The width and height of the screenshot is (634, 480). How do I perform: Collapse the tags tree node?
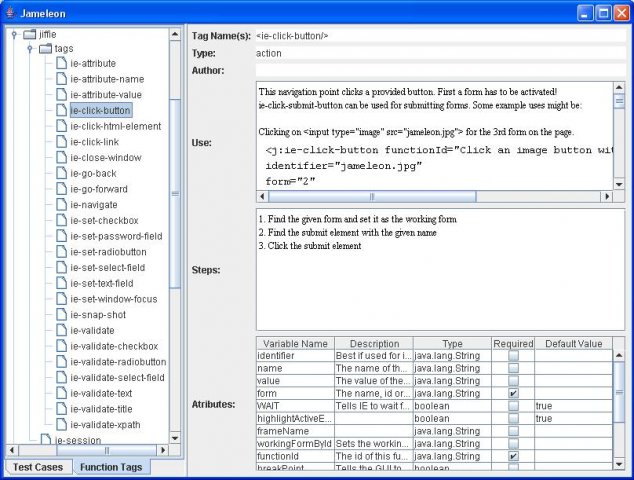[x=29, y=48]
